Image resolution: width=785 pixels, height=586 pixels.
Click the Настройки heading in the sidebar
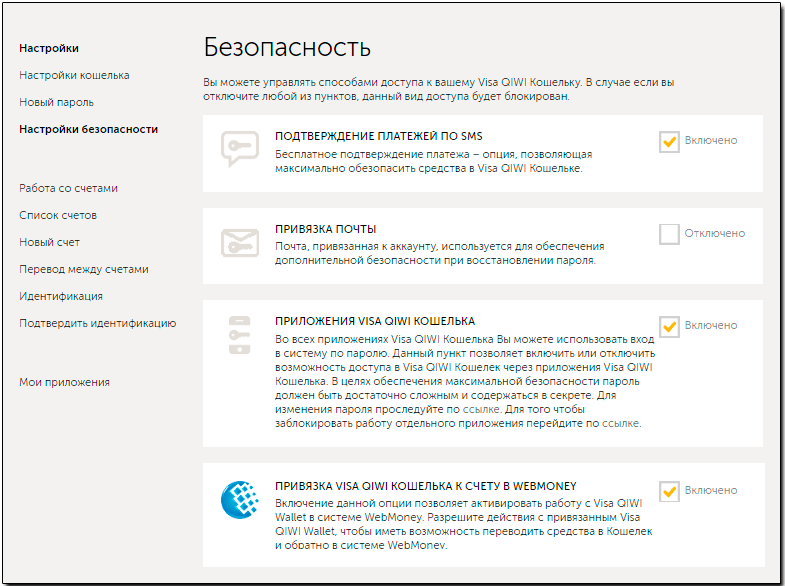tap(49, 49)
